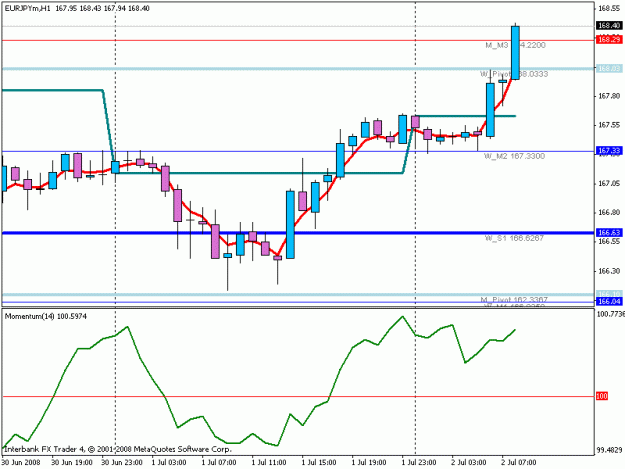Click the 30 Jun 19:00 time label
The height and width of the screenshot is (469, 625).
(x=72, y=463)
